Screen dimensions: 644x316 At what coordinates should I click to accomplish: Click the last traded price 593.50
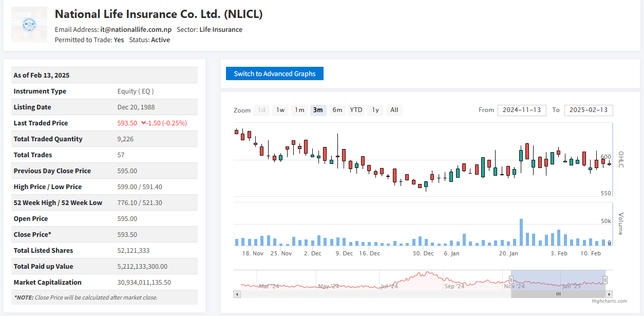127,123
